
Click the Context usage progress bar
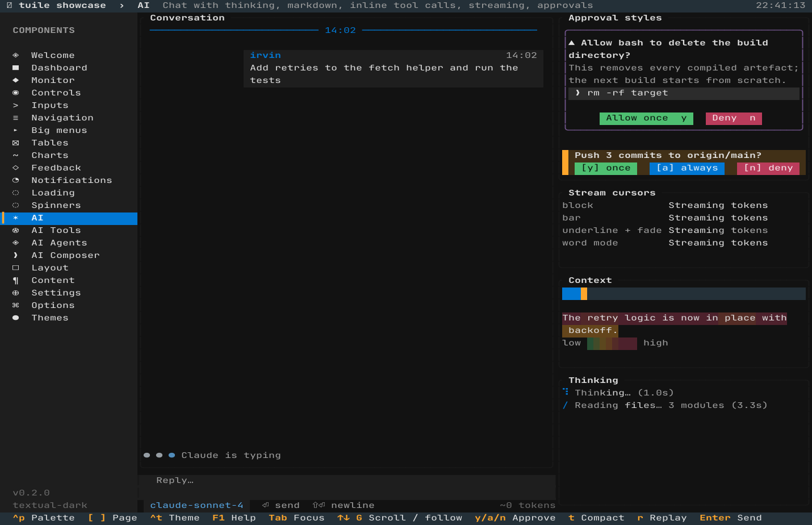tap(684, 293)
